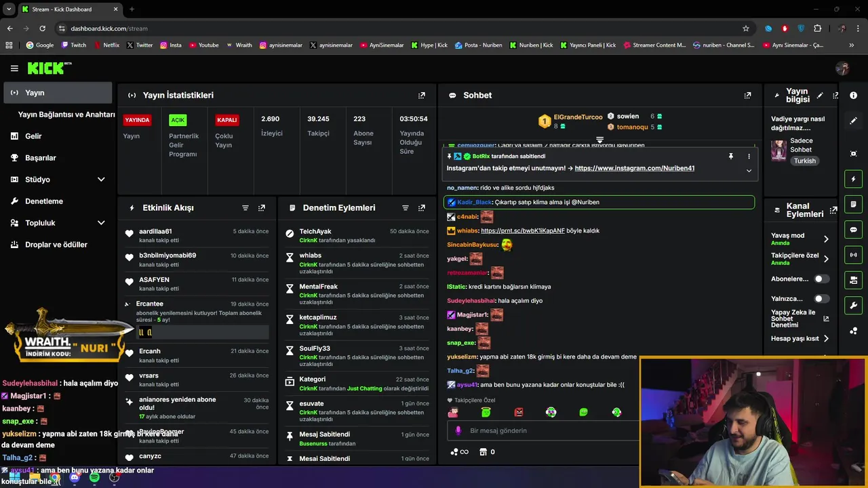Click the notes document icon in the right sidebar
868x488 pixels.
click(x=854, y=205)
